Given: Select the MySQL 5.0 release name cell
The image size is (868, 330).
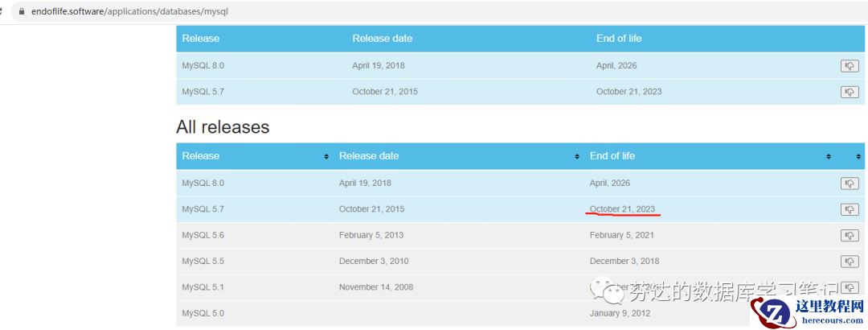Looking at the screenshot, I should point(203,313).
